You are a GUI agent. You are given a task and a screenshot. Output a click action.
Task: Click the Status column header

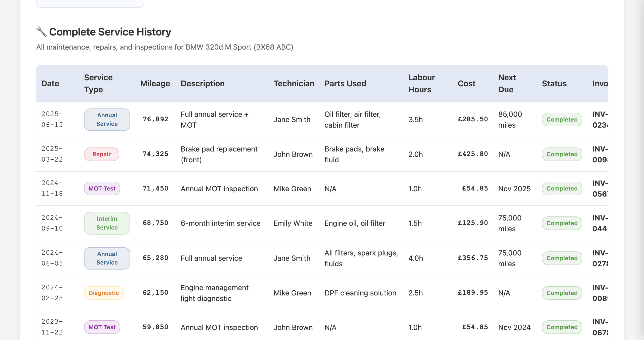click(x=554, y=83)
